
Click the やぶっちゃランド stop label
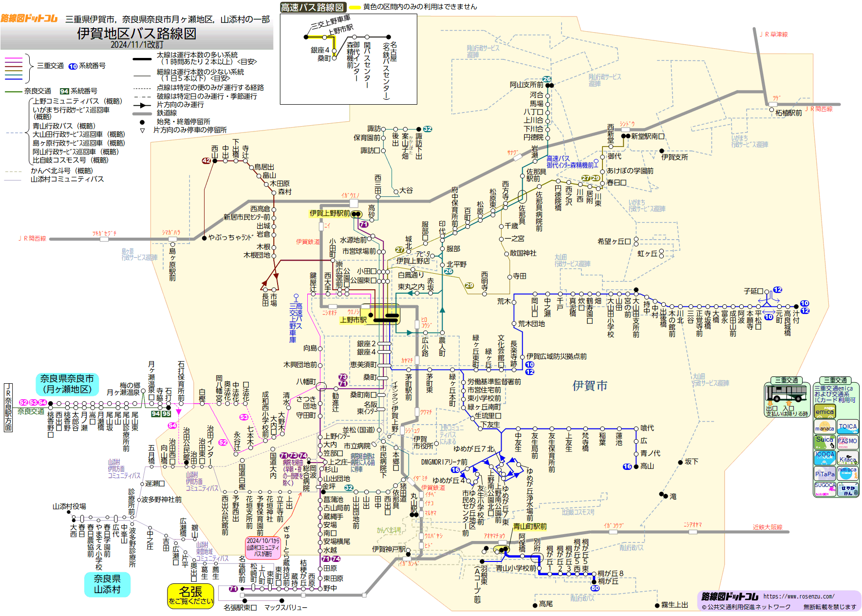[231, 238]
